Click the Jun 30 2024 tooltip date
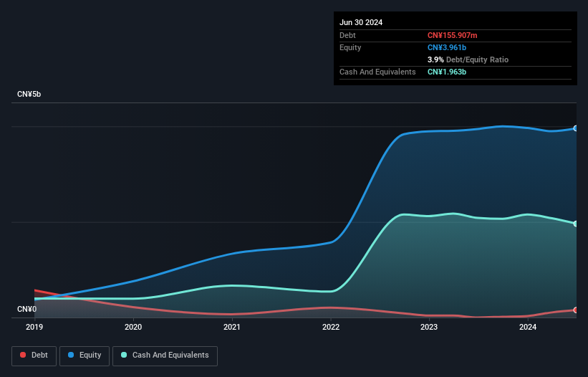The image size is (588, 377). pos(361,22)
